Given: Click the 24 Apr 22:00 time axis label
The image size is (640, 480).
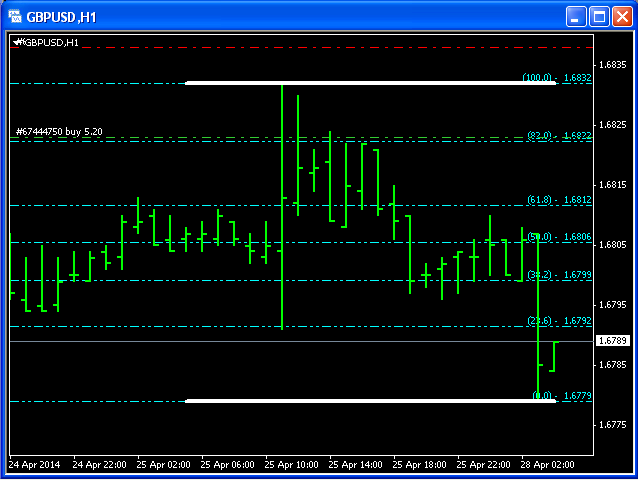Looking at the screenshot, I should pos(99,464).
